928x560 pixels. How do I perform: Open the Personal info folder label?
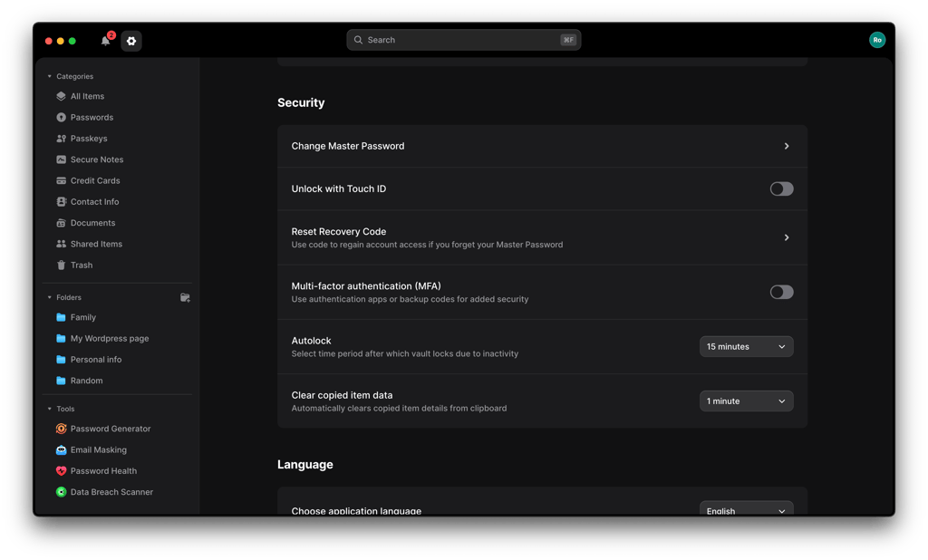tap(96, 360)
